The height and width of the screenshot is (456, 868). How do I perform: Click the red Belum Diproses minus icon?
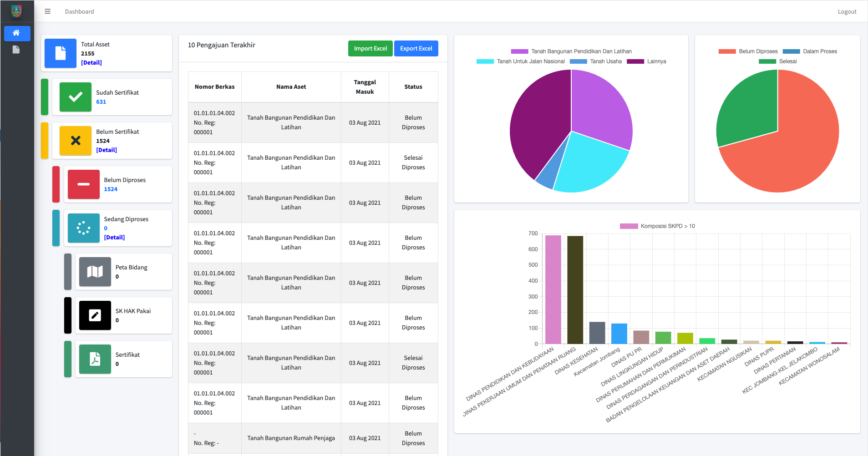click(x=83, y=184)
